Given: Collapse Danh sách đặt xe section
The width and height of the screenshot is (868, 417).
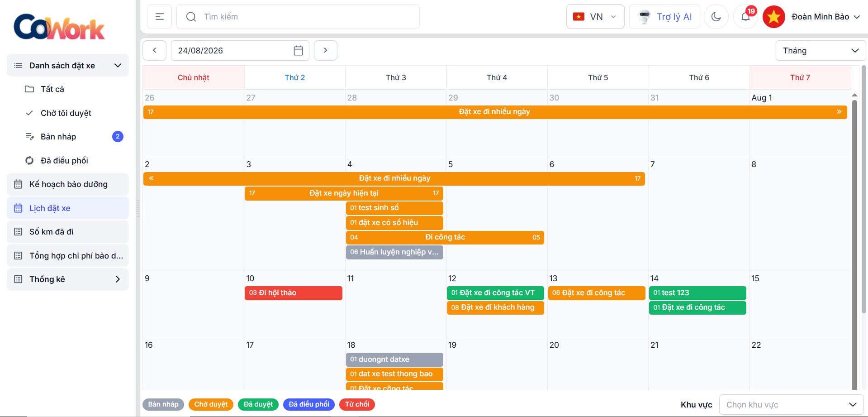Looking at the screenshot, I should 68,66.
